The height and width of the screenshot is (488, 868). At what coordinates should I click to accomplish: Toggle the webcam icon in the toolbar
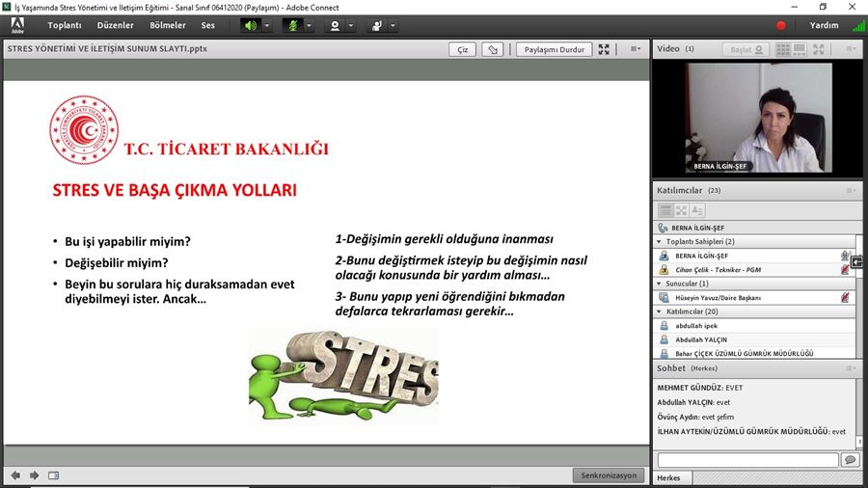click(x=335, y=25)
